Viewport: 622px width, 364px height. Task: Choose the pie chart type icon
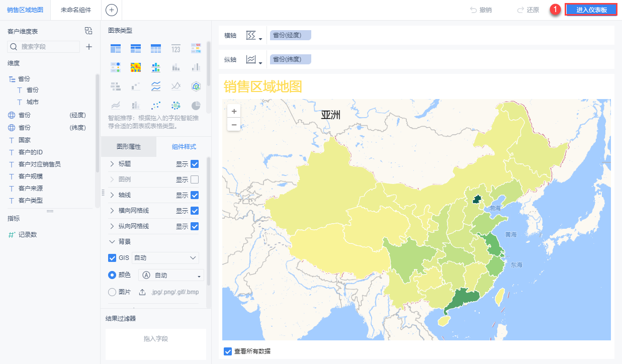click(x=196, y=106)
